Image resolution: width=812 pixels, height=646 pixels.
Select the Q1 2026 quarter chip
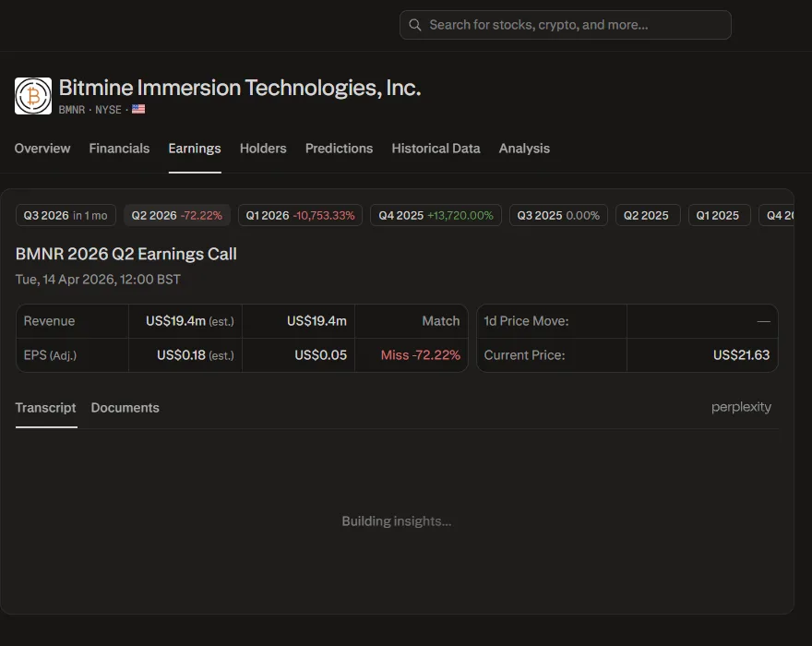(x=301, y=216)
